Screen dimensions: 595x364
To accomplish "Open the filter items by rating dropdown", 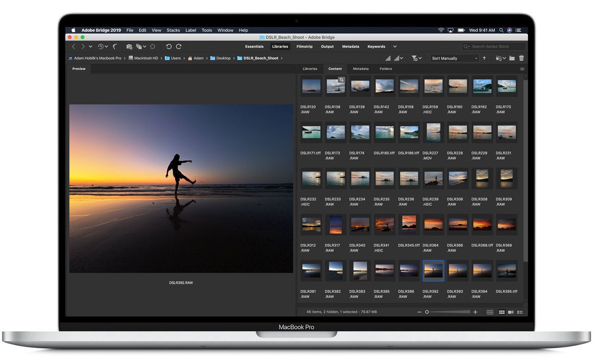I will [x=417, y=58].
